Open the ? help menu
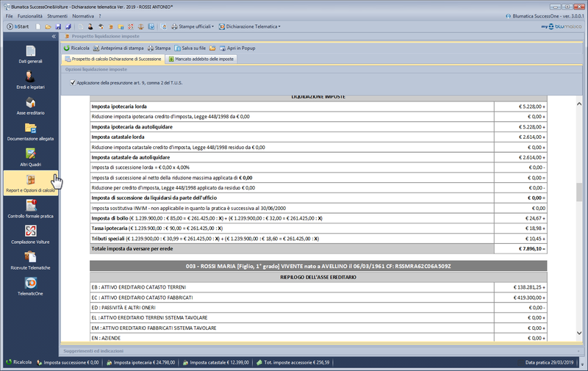The width and height of the screenshot is (588, 371). point(100,16)
